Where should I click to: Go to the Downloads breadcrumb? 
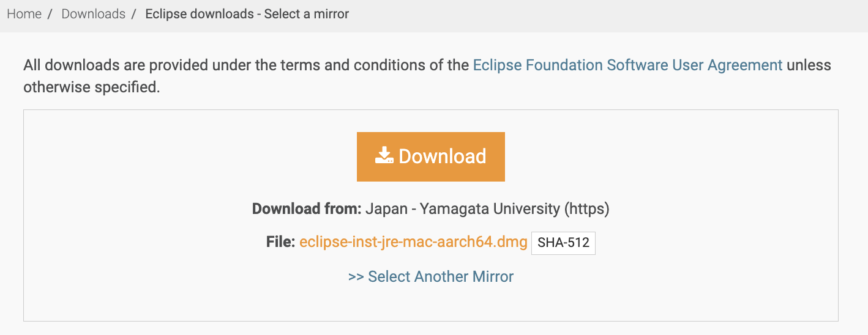[x=93, y=13]
